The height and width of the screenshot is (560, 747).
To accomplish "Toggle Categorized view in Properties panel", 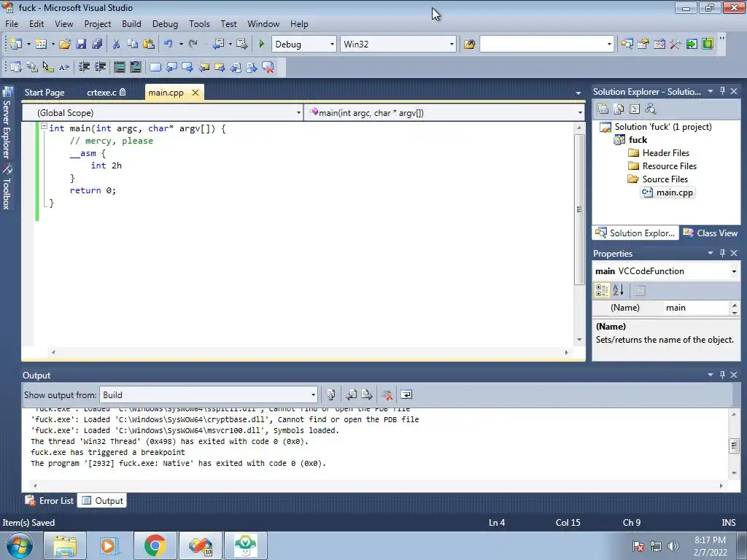I will [602, 290].
